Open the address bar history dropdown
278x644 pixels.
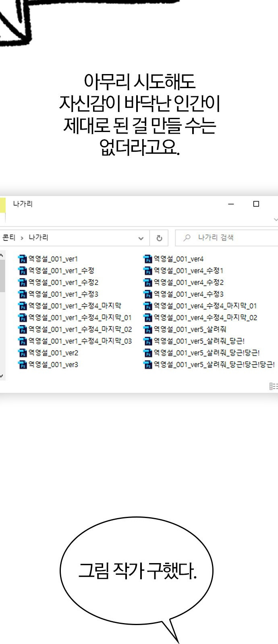[141, 238]
